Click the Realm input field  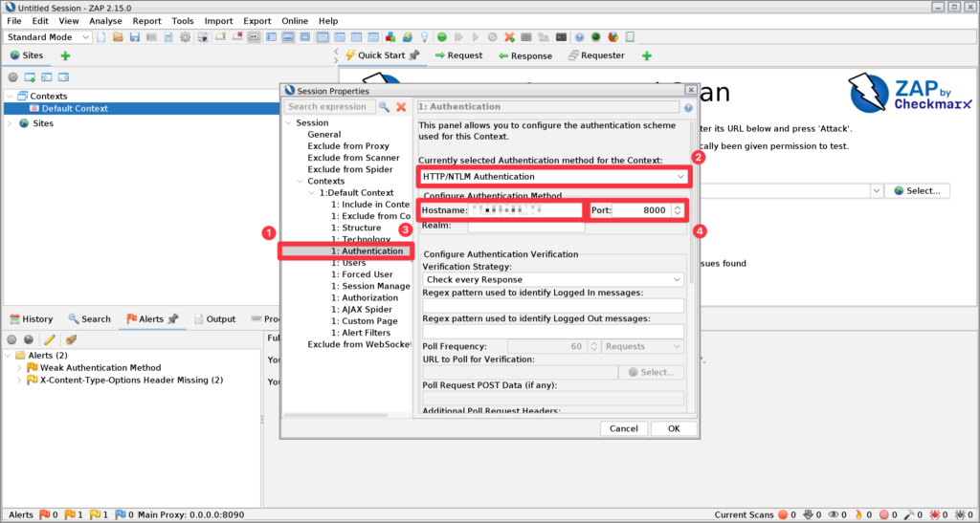coord(526,226)
